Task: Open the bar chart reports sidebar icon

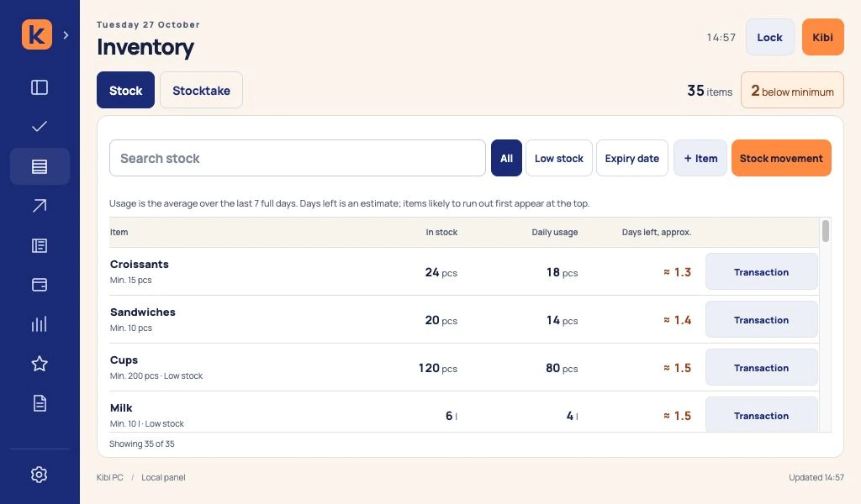Action: 40,324
